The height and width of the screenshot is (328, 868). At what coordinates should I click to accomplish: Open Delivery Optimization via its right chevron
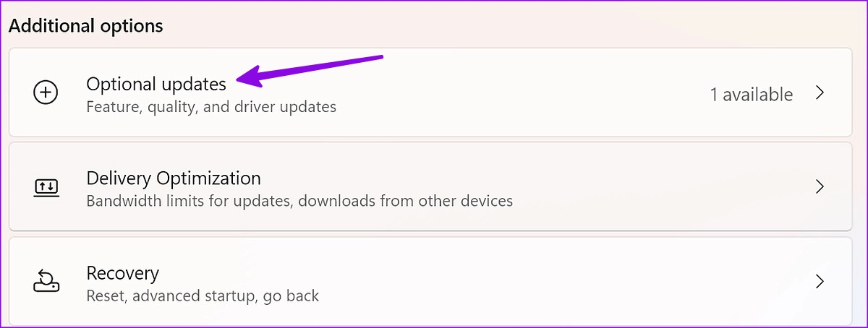pos(820,187)
